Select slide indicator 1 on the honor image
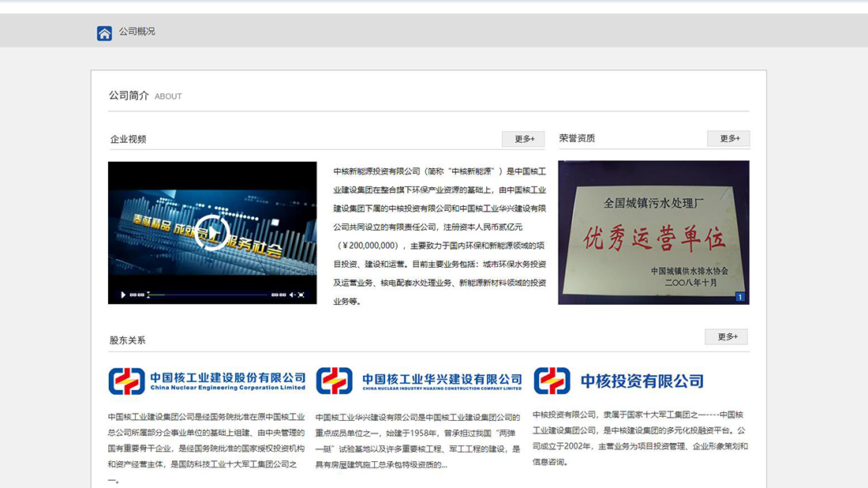Image resolution: width=868 pixels, height=488 pixels. [739, 298]
